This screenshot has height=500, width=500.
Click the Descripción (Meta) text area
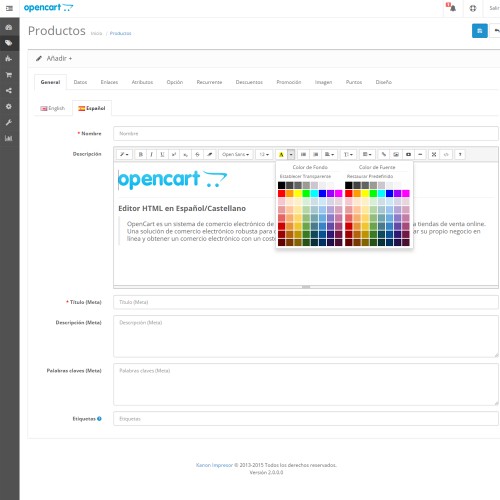306,337
